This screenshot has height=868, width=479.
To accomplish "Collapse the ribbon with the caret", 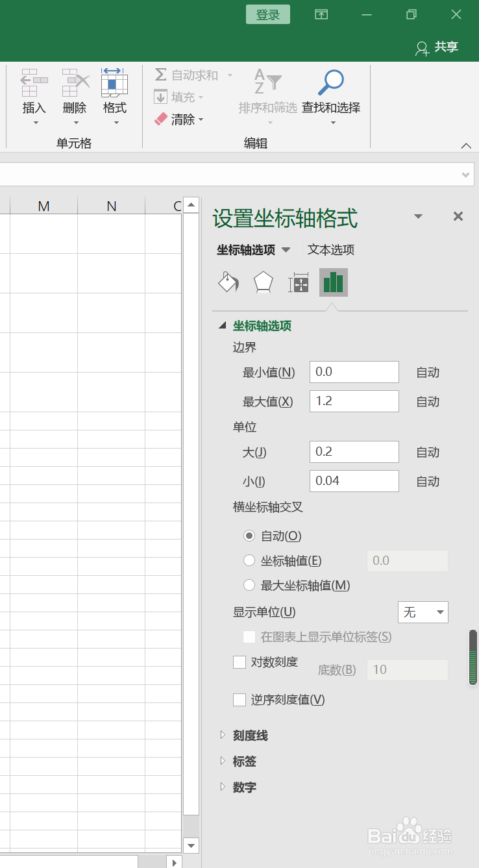I will 466,146.
